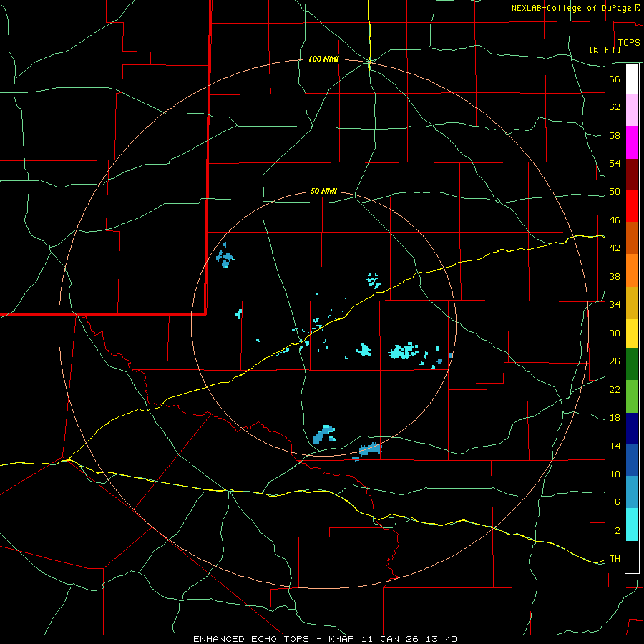Viewport: 644px width, 644px height.
Task: Click the TOPS legend title
Action: (x=629, y=43)
